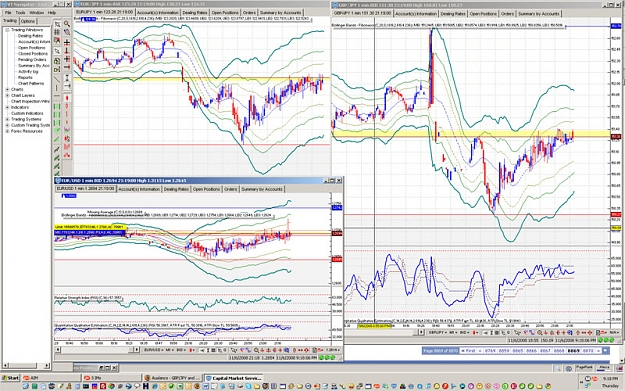
Task: Switch to the Trading tab in navigator
Action: (x=10, y=21)
